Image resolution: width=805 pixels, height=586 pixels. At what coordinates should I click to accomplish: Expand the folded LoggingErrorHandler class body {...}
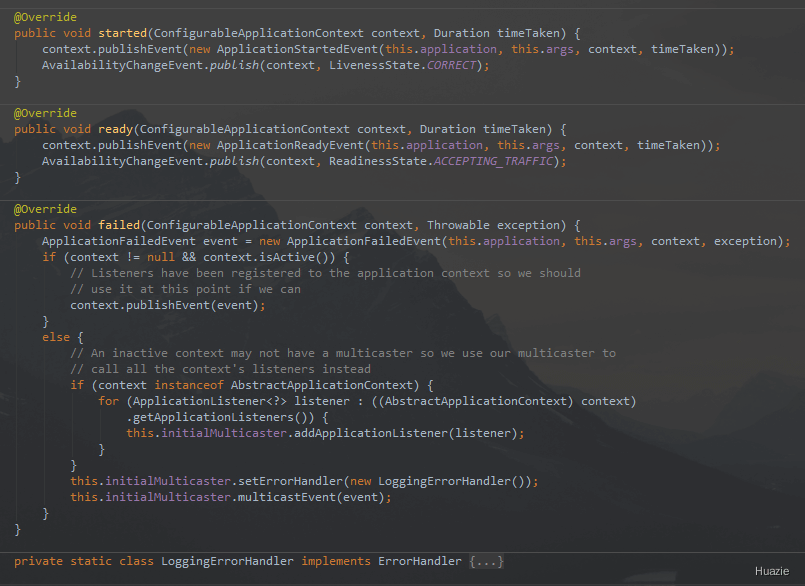tap(486, 561)
